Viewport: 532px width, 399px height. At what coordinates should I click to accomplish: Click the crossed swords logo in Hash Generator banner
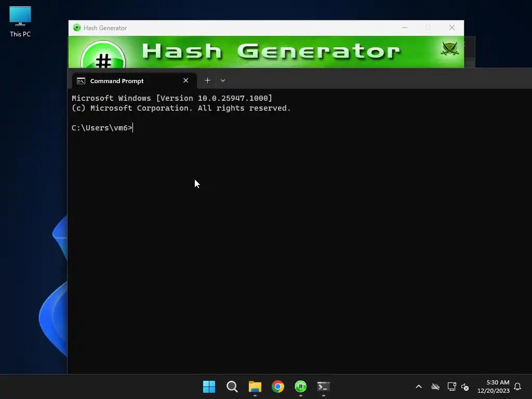coord(449,48)
